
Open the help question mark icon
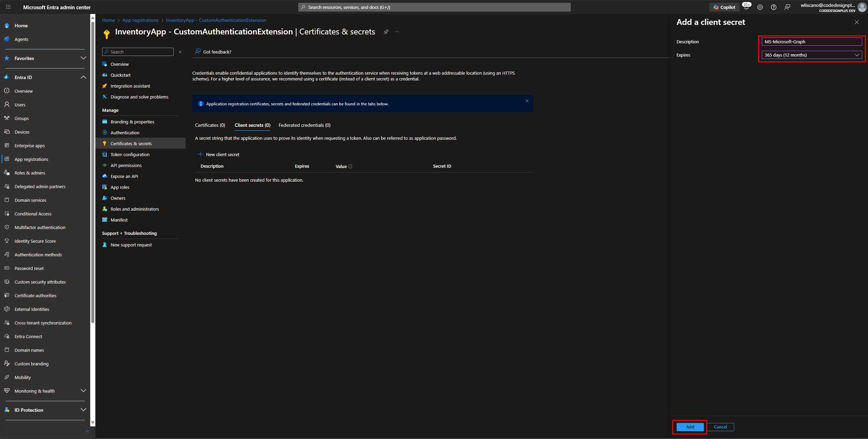774,7
